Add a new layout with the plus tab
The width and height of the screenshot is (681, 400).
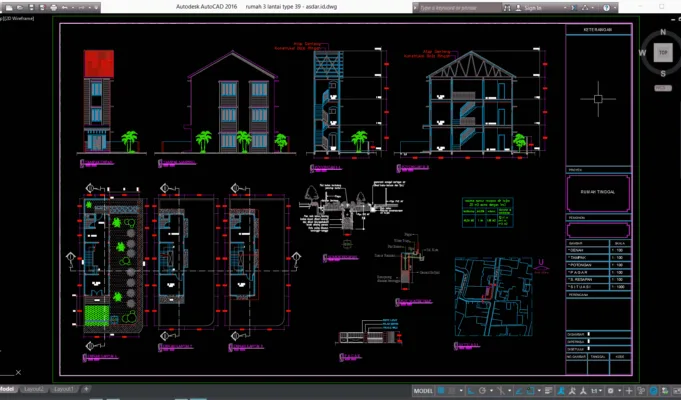[86, 389]
